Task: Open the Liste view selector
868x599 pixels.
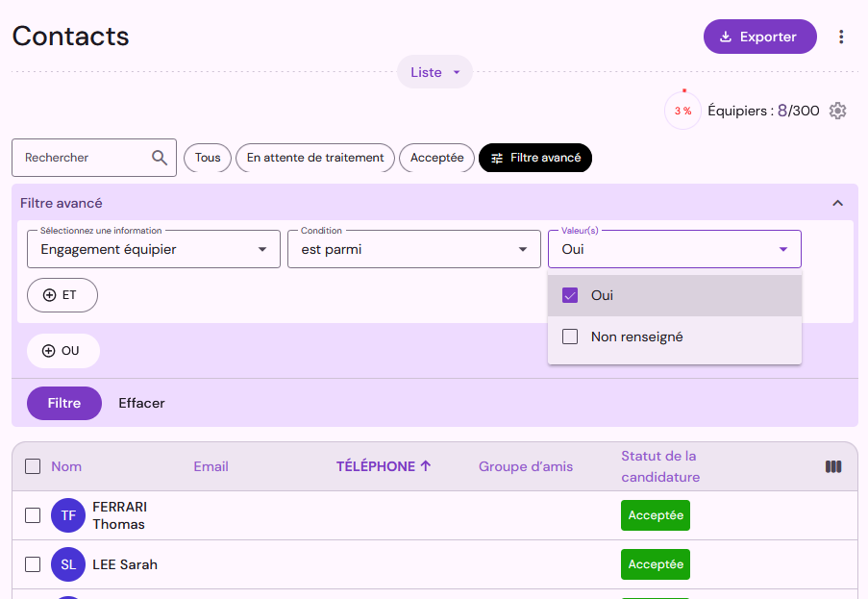Action: point(434,72)
